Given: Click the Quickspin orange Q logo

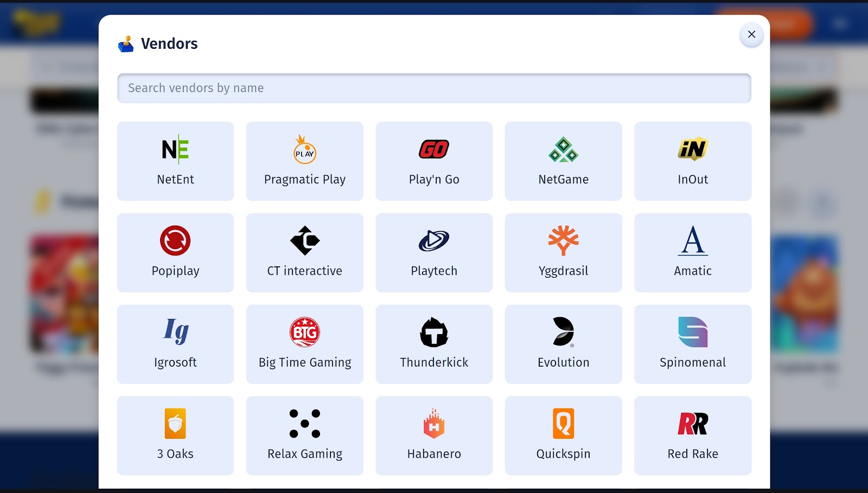Looking at the screenshot, I should pyautogui.click(x=563, y=424).
